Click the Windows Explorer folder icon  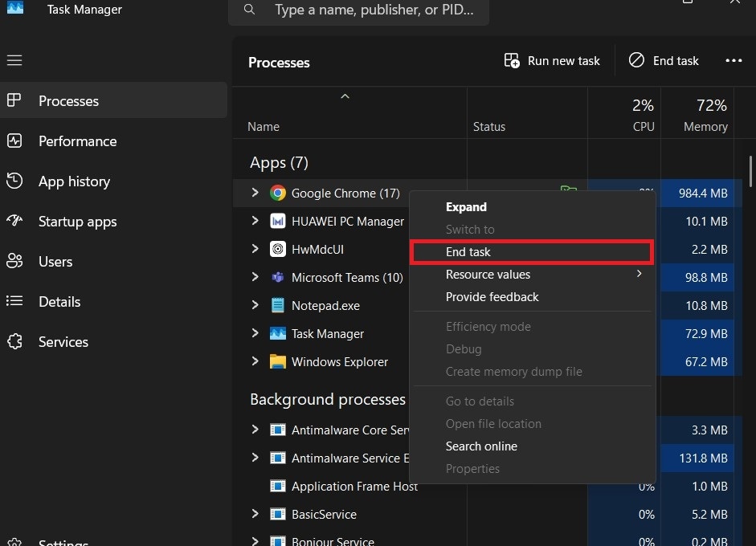coord(278,361)
